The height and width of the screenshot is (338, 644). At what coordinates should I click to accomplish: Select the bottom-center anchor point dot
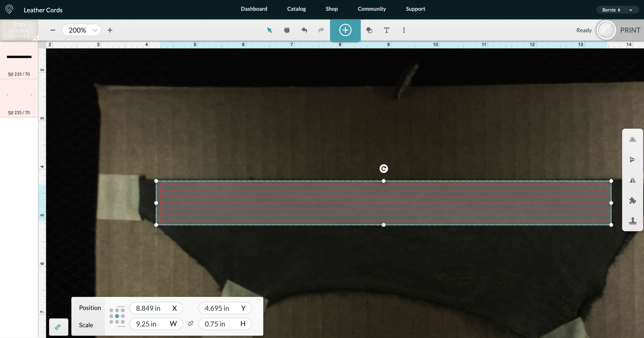coord(117,322)
